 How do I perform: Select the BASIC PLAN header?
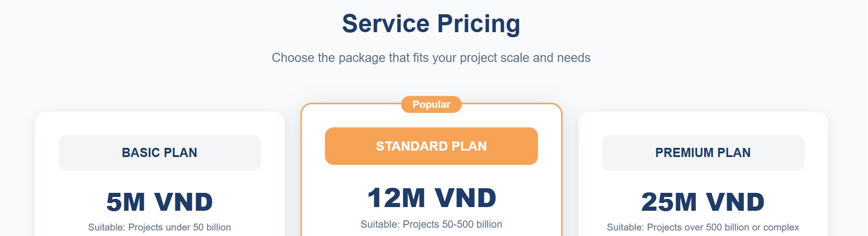[159, 152]
